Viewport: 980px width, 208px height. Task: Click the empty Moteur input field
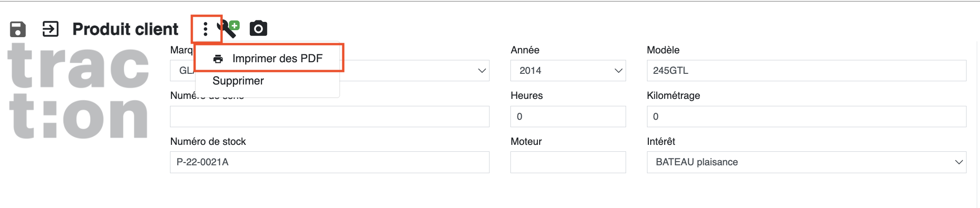click(x=568, y=162)
